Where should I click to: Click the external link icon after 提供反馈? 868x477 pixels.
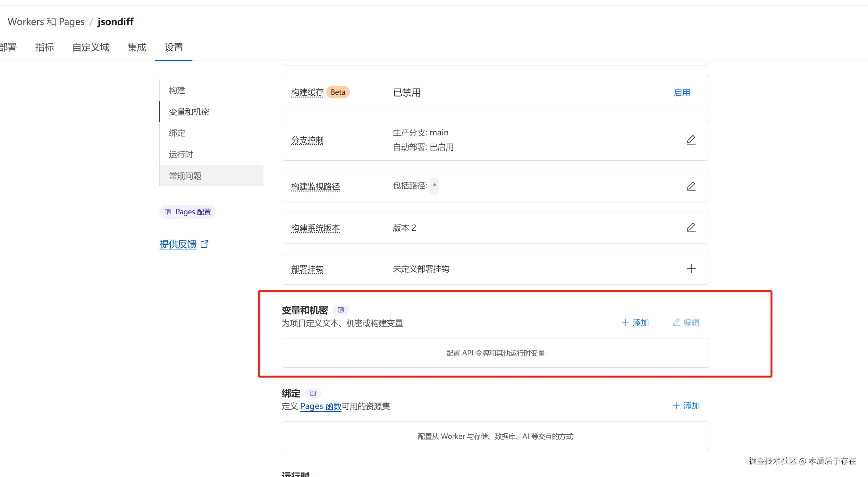click(205, 244)
